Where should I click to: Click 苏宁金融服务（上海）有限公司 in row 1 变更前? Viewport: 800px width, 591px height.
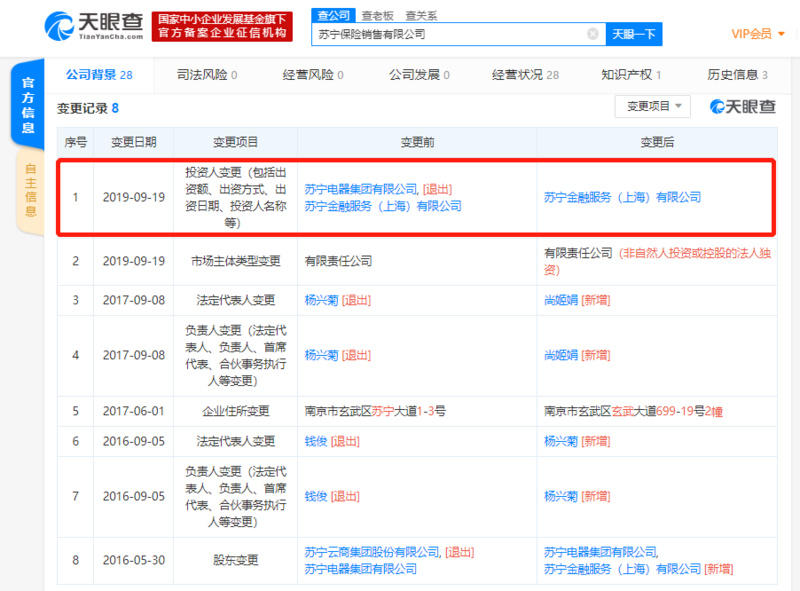[383, 206]
